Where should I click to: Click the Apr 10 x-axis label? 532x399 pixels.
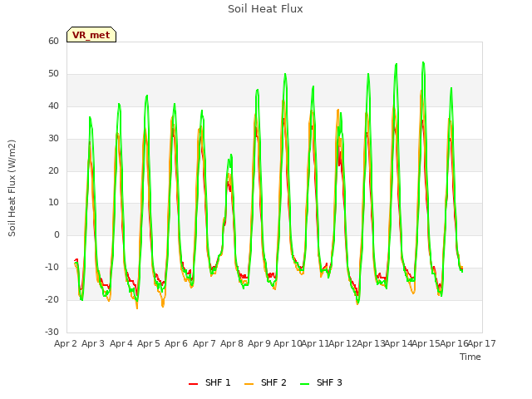click(x=288, y=343)
